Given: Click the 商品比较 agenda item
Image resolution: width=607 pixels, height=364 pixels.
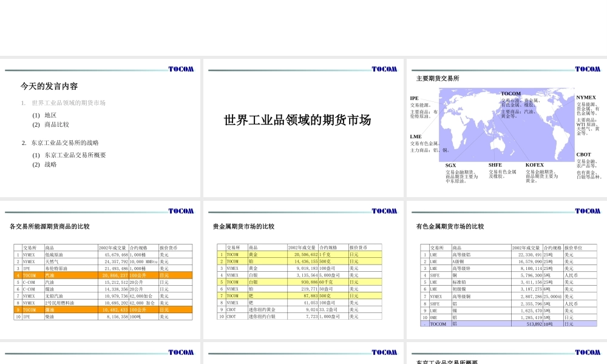Looking at the screenshot, I should 57,124.
